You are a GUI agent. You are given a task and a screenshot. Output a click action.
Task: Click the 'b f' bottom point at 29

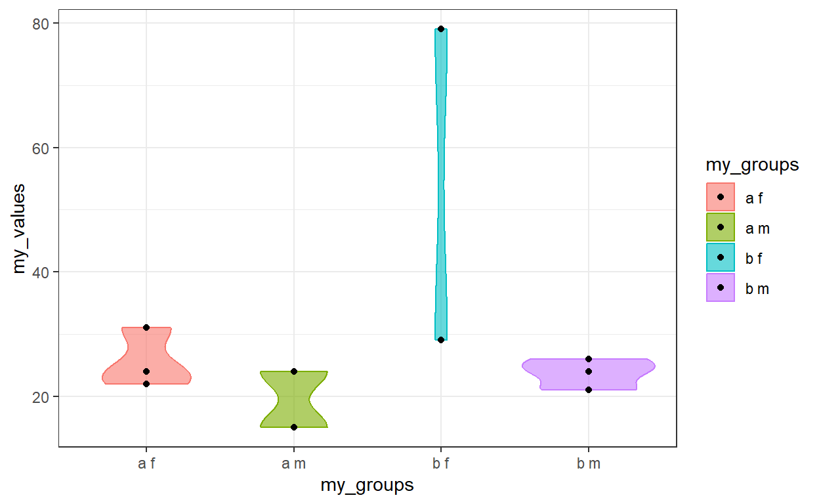441,340
